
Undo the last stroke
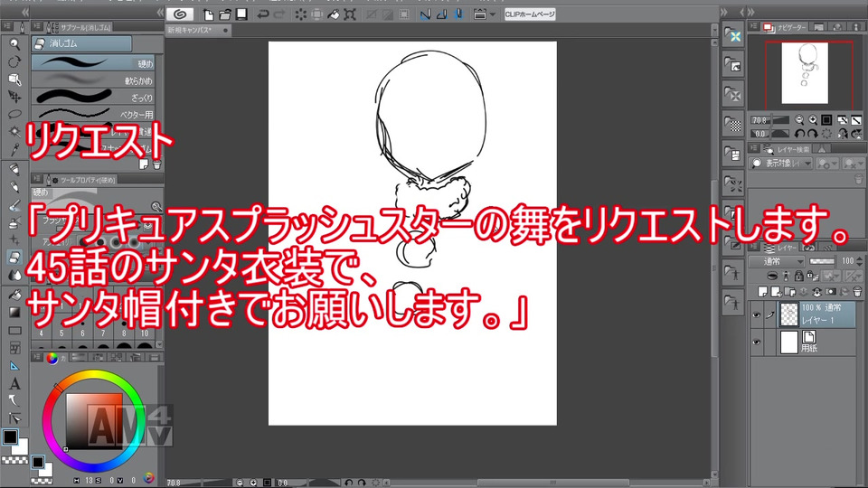[263, 14]
